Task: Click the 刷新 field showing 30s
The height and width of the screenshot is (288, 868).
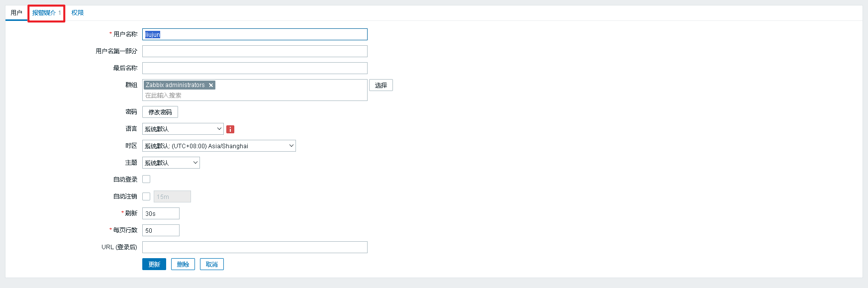Action: coord(161,213)
